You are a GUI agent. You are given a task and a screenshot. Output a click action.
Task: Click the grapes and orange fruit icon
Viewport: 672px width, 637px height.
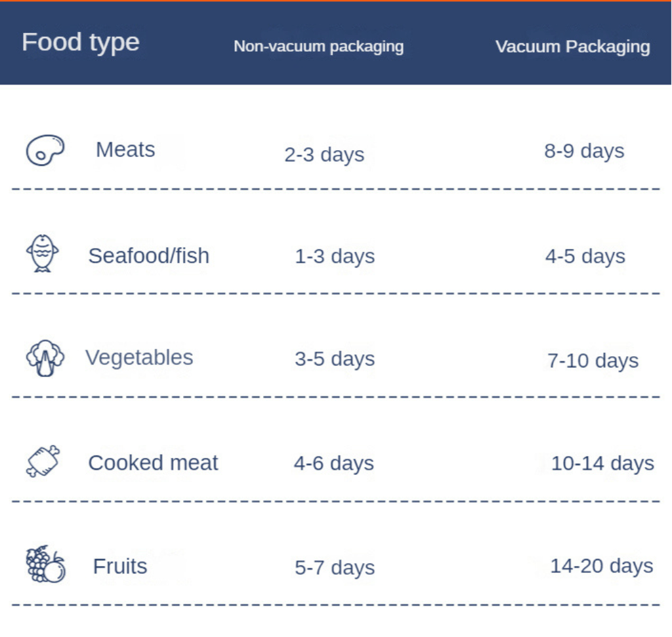point(45,565)
